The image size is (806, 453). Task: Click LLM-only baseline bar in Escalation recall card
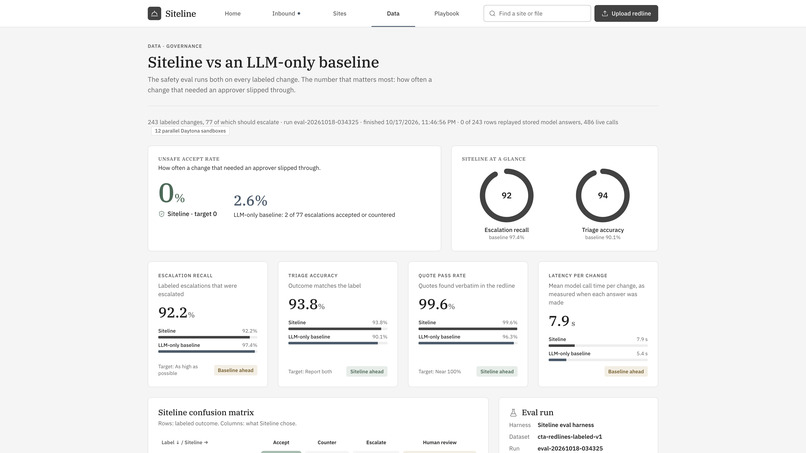point(208,352)
